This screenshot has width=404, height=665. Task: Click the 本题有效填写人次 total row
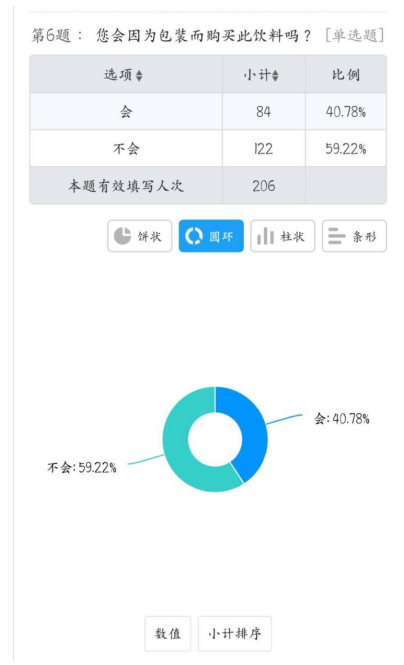point(208,185)
